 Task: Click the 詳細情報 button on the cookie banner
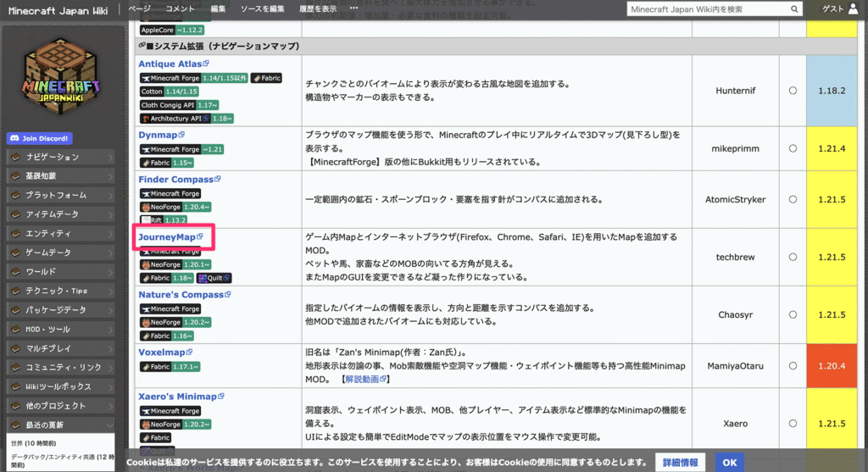(680, 462)
